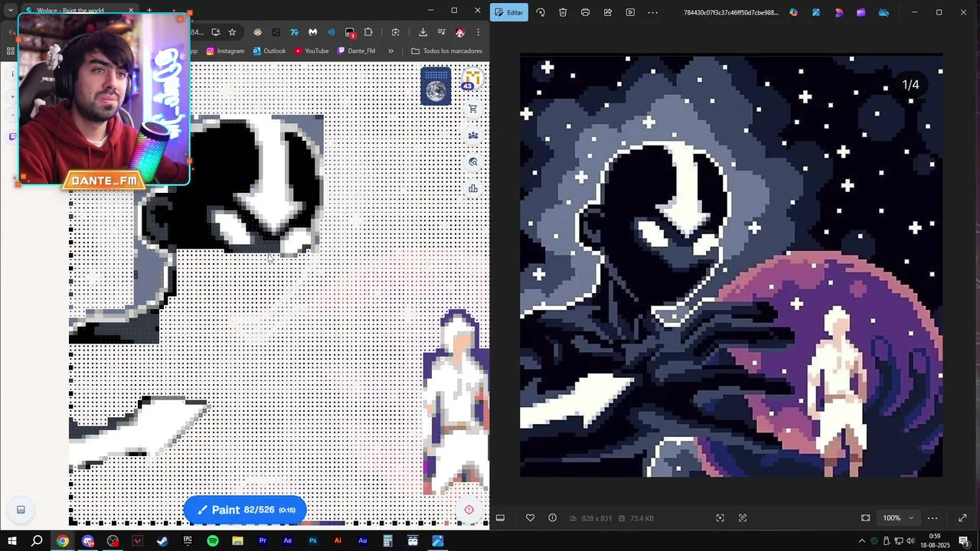The image size is (980, 551).
Task: Open OneDrive cloud icon in Photos title bar
Action: click(x=884, y=12)
